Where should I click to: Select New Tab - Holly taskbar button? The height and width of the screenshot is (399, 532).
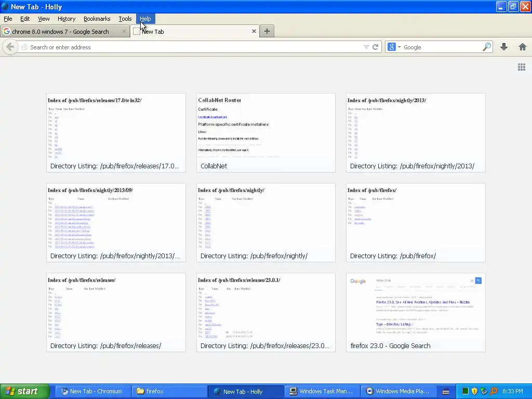click(245, 391)
